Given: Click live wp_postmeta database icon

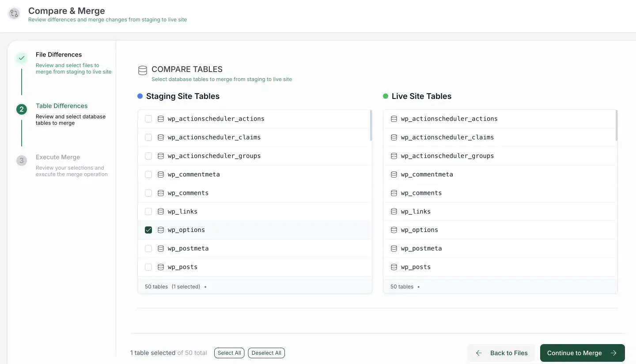Looking at the screenshot, I should [394, 249].
